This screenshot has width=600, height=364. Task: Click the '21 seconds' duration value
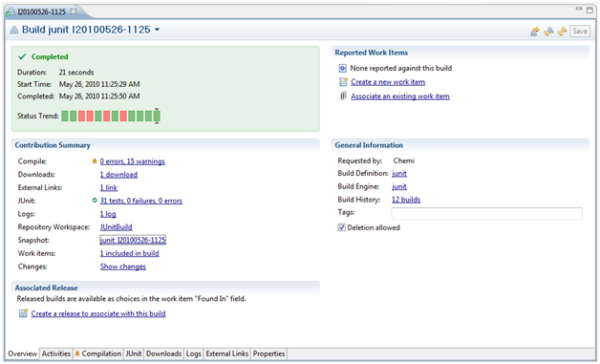pos(76,72)
